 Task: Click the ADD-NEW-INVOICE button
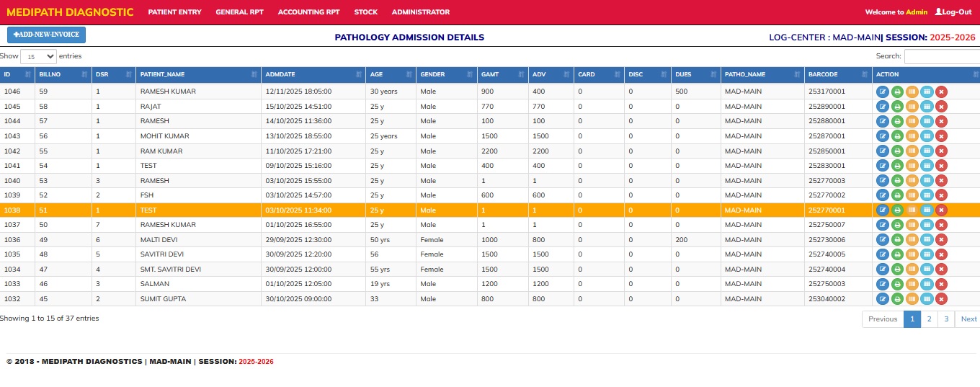pos(46,35)
